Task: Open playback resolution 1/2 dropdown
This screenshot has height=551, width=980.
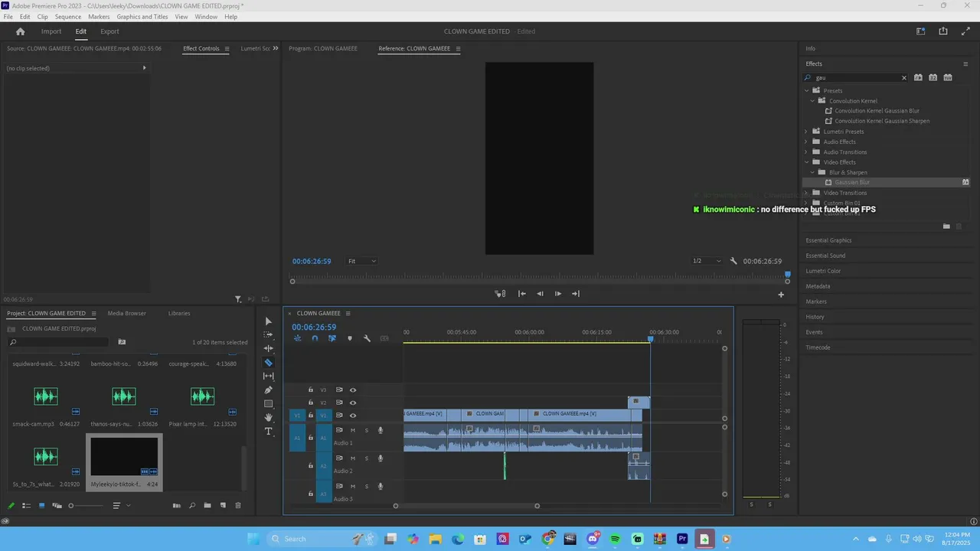Action: pos(707,261)
